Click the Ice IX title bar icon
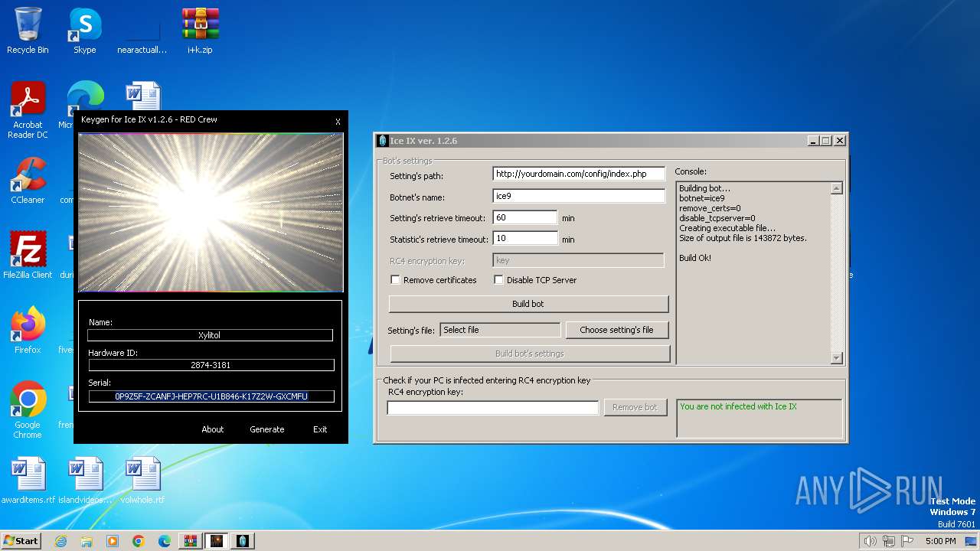The height and width of the screenshot is (551, 980). coord(383,141)
